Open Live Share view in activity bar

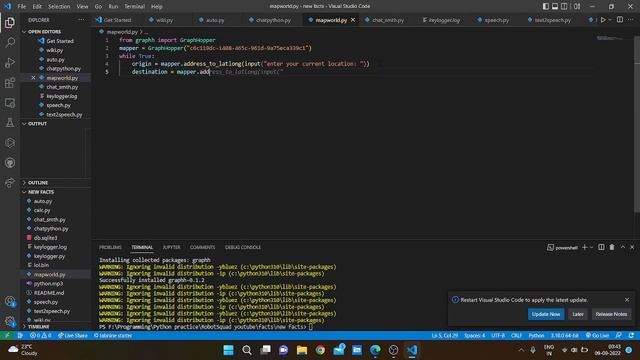(10, 183)
